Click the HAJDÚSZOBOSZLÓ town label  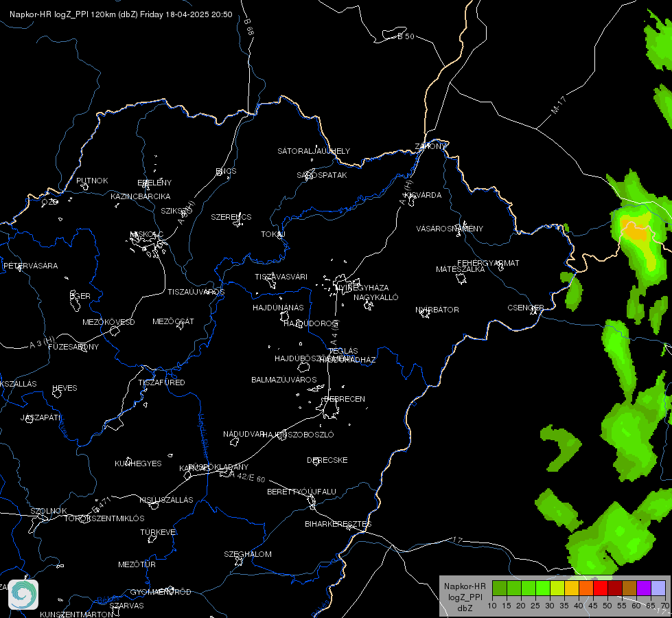[x=299, y=435]
